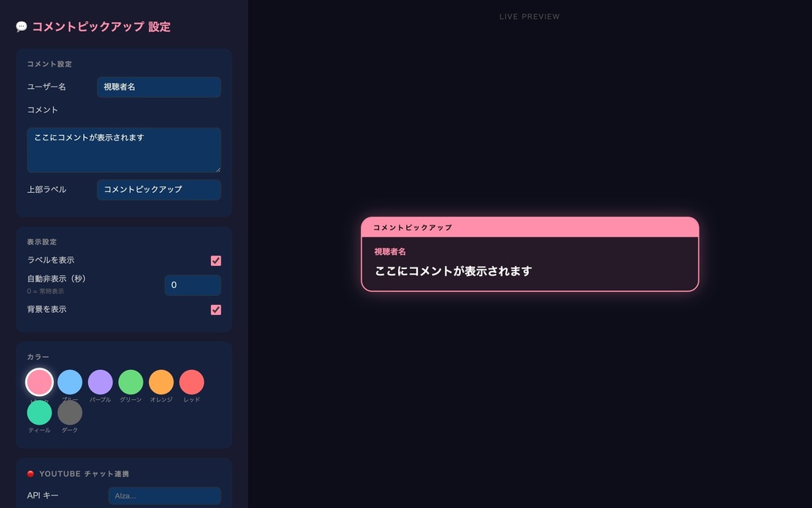
Task: Choose the ティール color swatch
Action: pyautogui.click(x=40, y=414)
